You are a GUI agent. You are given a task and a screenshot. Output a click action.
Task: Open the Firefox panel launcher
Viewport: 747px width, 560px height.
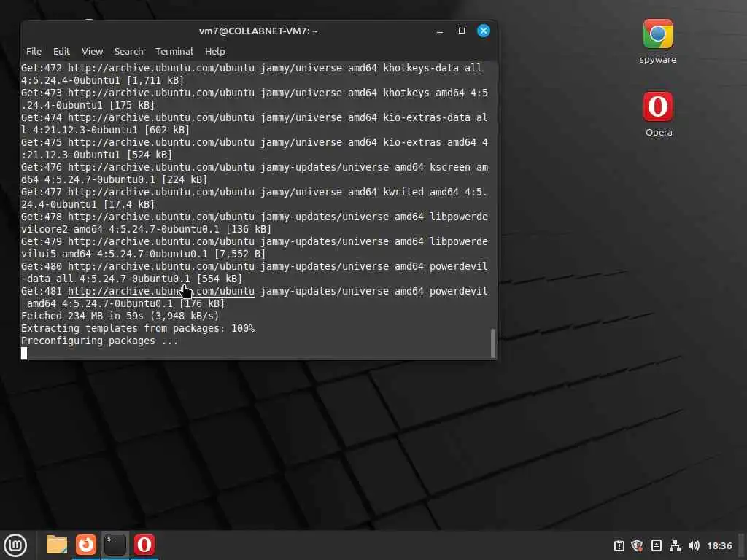(x=86, y=545)
